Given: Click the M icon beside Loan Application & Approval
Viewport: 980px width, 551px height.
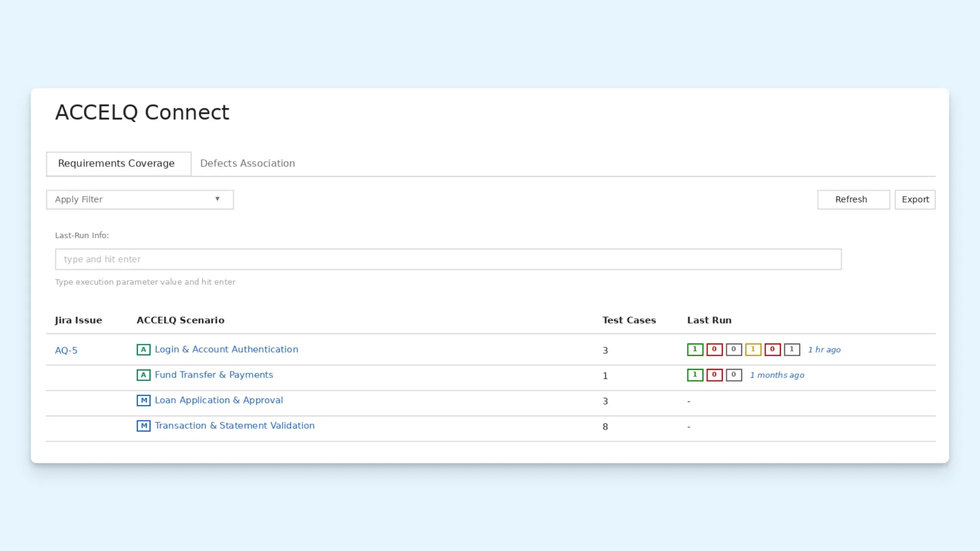Looking at the screenshot, I should [x=143, y=400].
